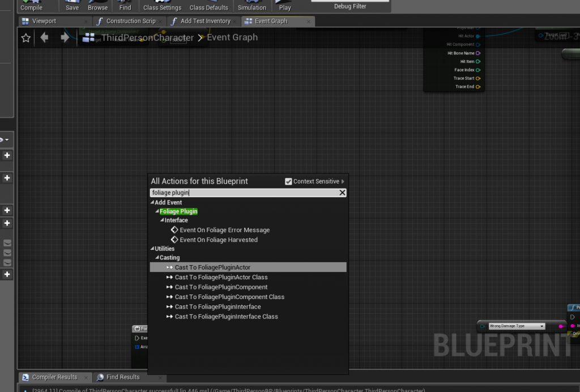The image size is (580, 392).
Task: Open the Compiler Results tab
Action: click(54, 377)
